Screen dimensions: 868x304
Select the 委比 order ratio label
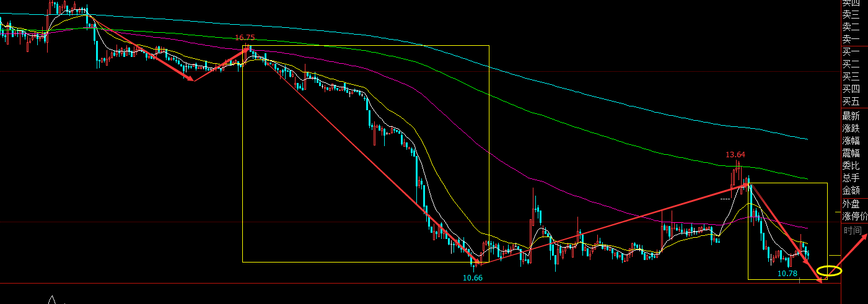point(851,165)
